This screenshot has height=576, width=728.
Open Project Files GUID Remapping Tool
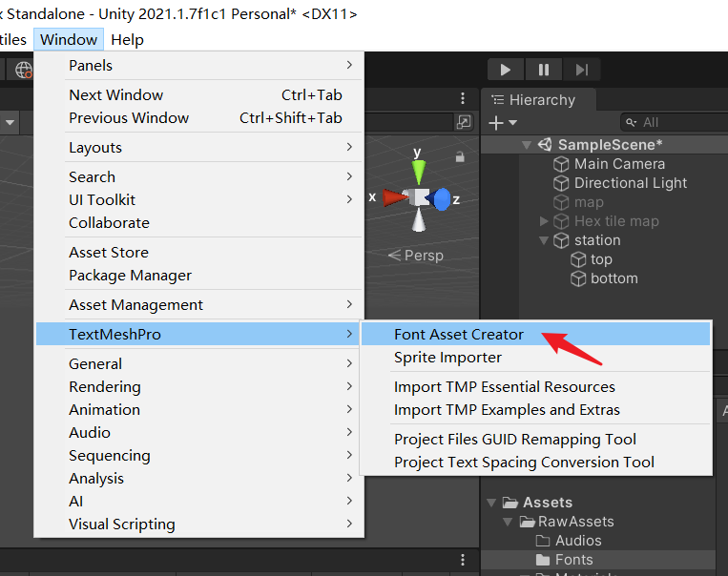coord(536,439)
